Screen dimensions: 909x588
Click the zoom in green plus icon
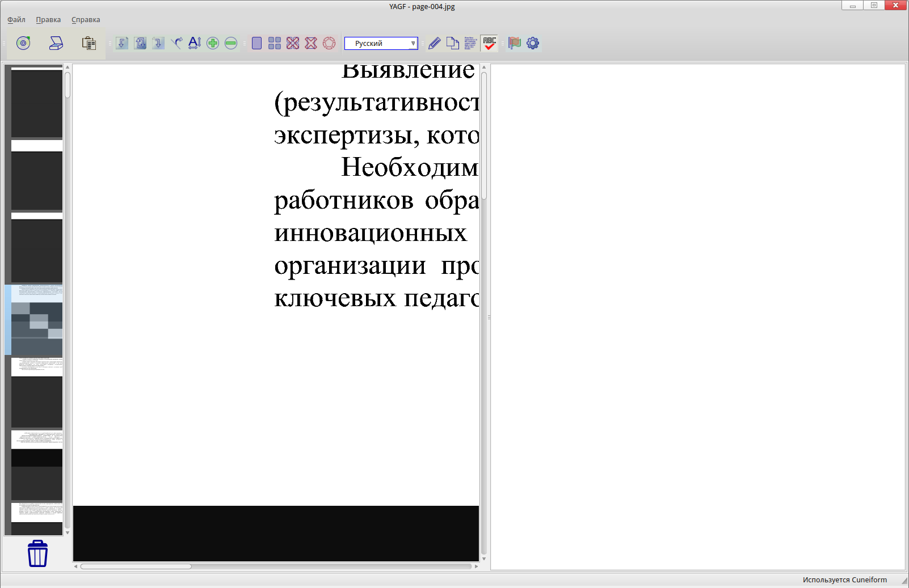(x=213, y=43)
